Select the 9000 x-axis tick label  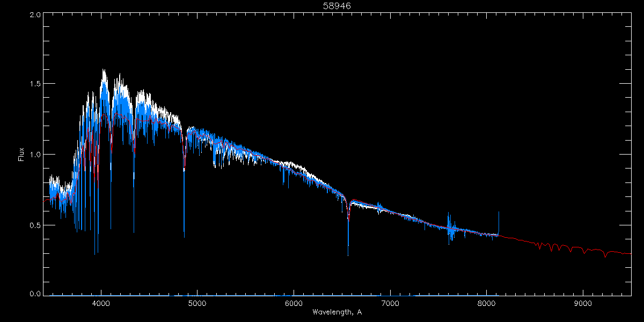tap(583, 303)
